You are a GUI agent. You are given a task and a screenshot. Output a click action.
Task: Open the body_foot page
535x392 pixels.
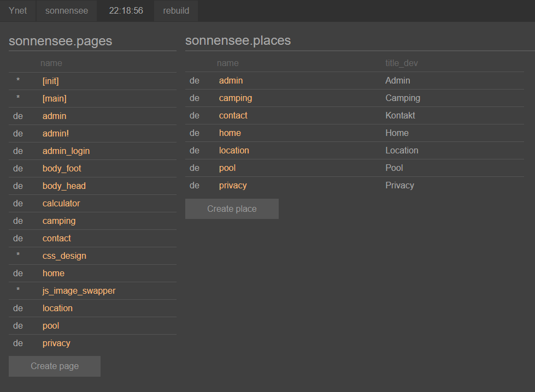click(62, 168)
